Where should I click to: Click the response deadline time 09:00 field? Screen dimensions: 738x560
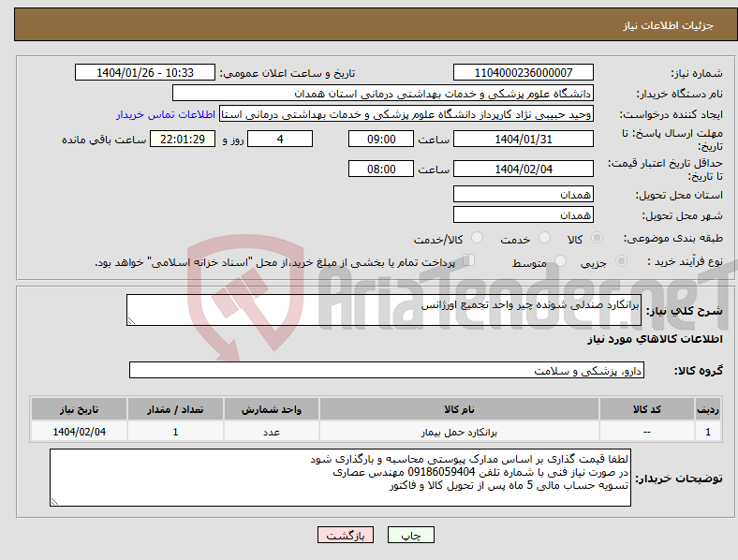pyautogui.click(x=381, y=140)
